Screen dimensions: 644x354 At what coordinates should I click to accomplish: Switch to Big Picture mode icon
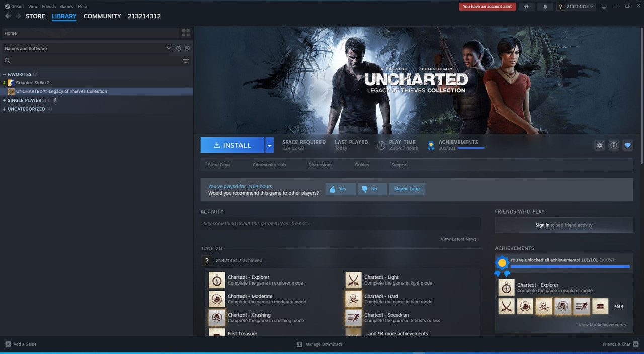[x=604, y=7]
